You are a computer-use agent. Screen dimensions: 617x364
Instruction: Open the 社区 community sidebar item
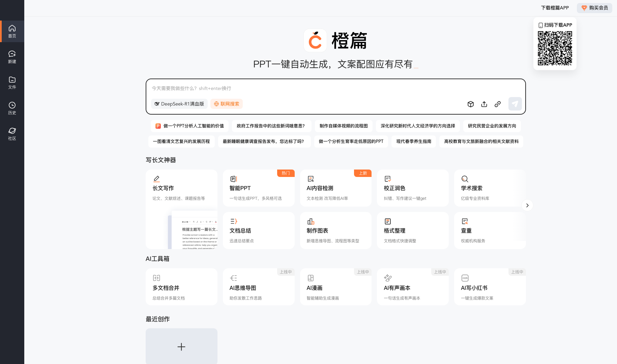coord(12,134)
